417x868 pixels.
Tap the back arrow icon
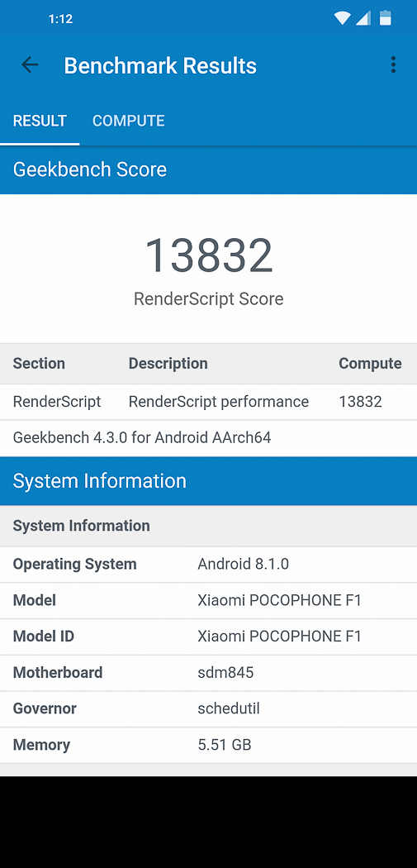pos(30,65)
